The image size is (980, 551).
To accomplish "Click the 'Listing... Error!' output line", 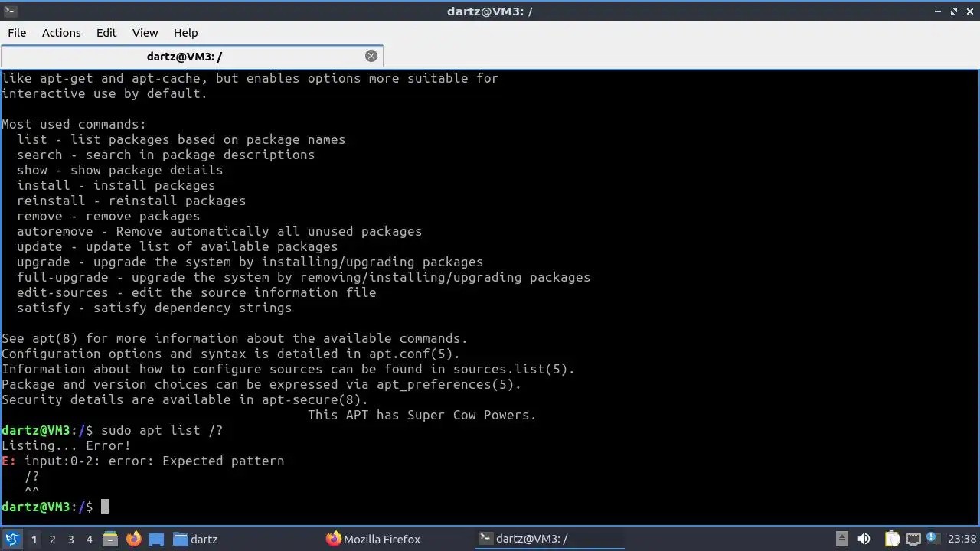I will [x=66, y=445].
